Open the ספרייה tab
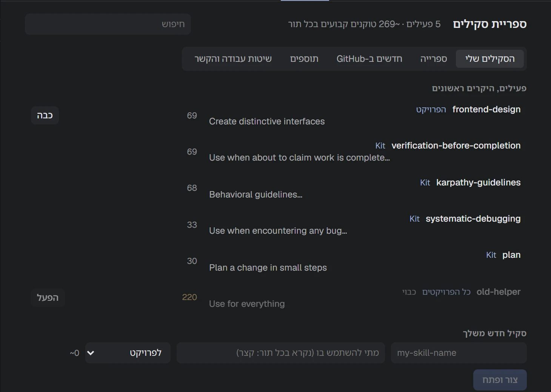The width and height of the screenshot is (551, 392). (434, 59)
